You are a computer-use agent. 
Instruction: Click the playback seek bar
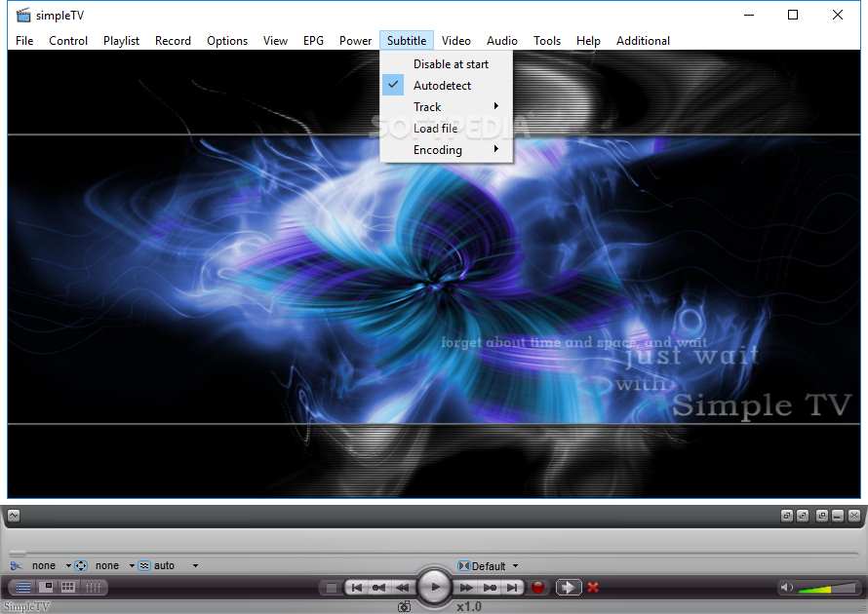[434, 553]
